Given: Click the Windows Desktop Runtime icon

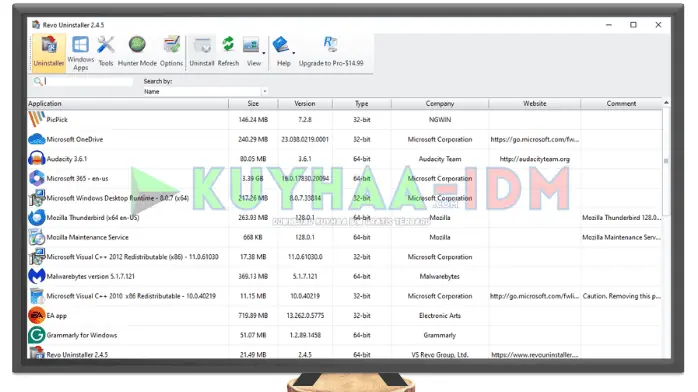Looking at the screenshot, I should tap(37, 198).
